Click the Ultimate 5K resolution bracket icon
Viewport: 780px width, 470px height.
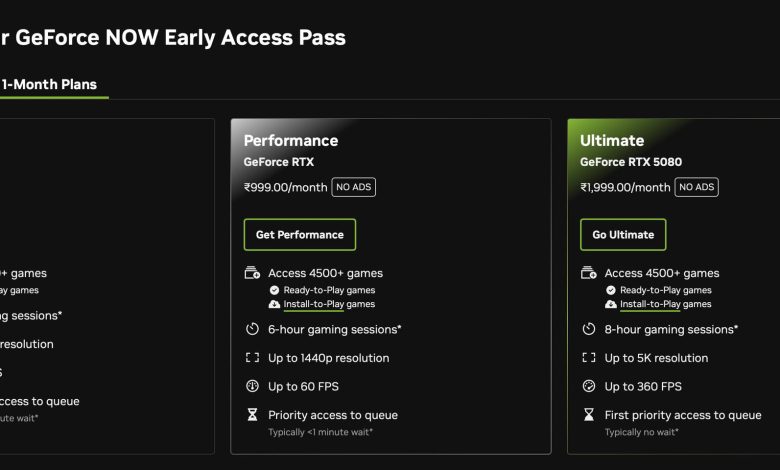(x=588, y=358)
